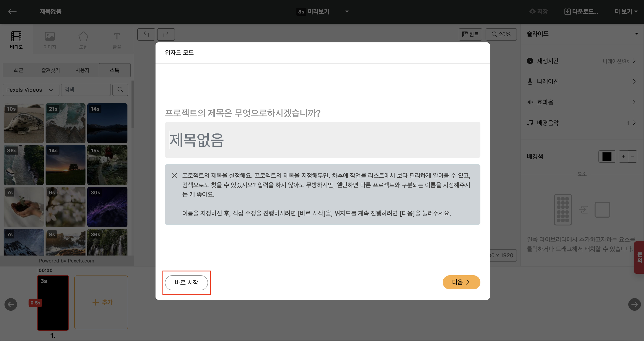
Task: Switch to the 즐겨찾기 tab
Action: [x=50, y=70]
